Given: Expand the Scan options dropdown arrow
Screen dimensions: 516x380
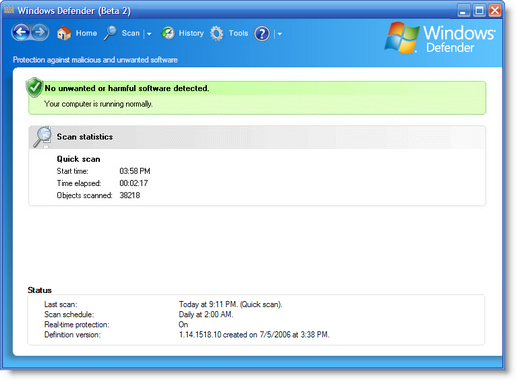Looking at the screenshot, I should tap(149, 34).
